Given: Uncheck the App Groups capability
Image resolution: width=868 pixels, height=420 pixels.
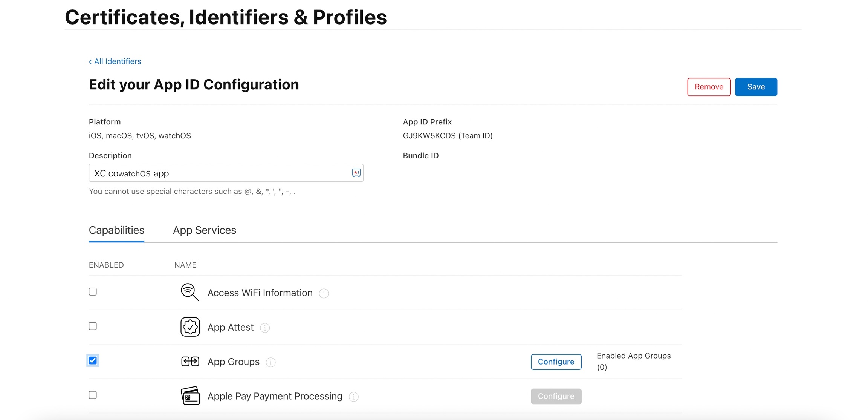Looking at the screenshot, I should (x=93, y=360).
